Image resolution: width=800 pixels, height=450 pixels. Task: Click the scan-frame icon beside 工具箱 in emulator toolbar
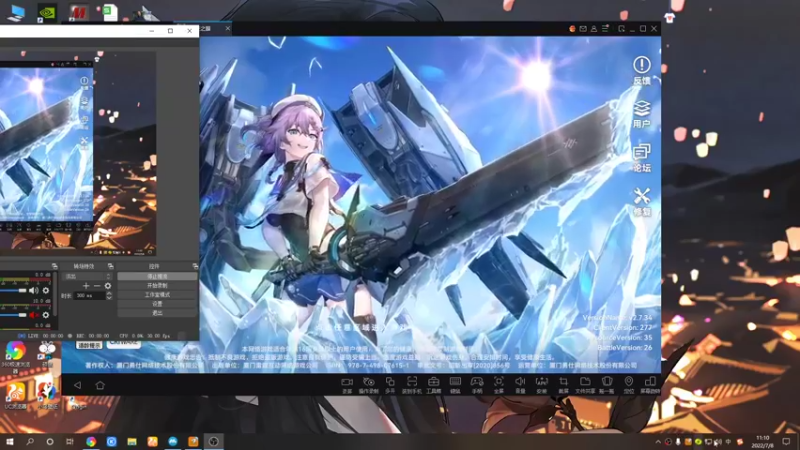412,385
